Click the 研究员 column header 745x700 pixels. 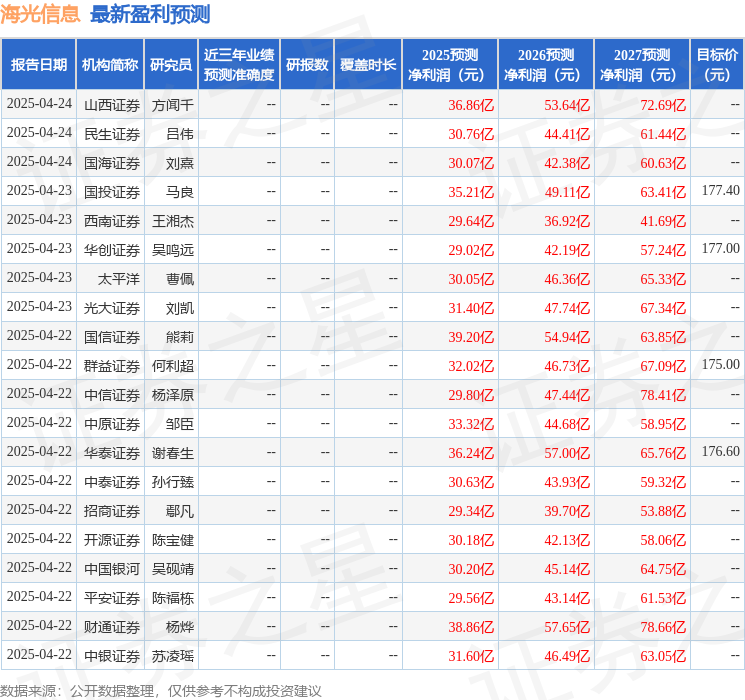point(171,65)
